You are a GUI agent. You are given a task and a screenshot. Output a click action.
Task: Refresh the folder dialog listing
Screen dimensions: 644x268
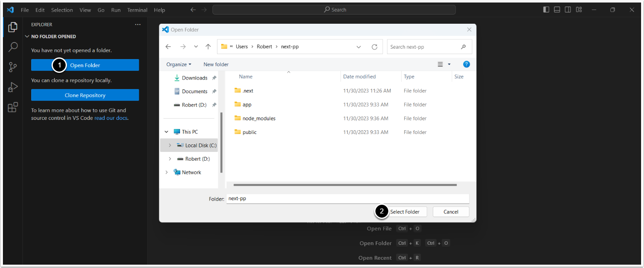click(x=374, y=47)
